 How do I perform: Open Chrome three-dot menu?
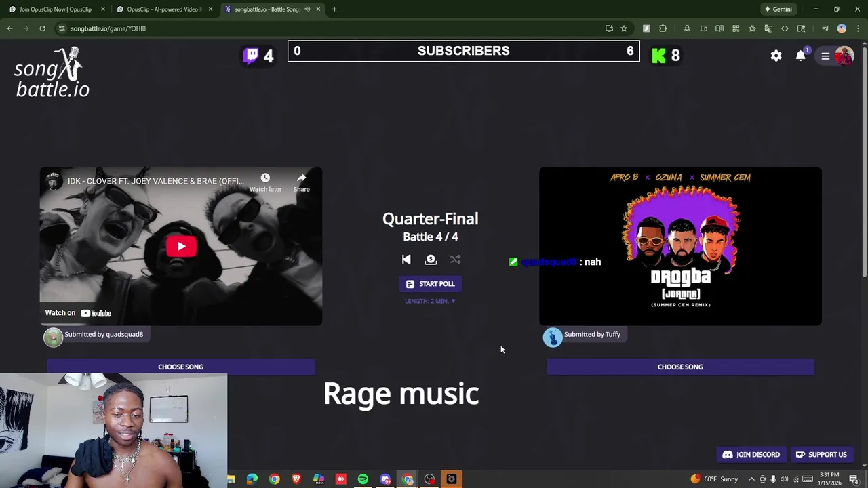coord(858,28)
